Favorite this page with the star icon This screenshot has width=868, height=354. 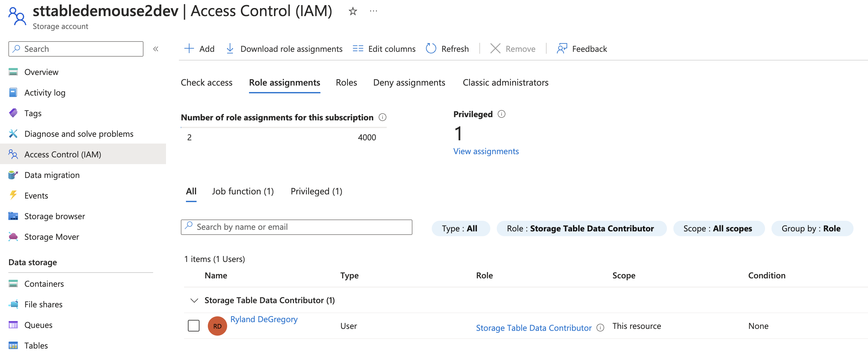pos(353,11)
